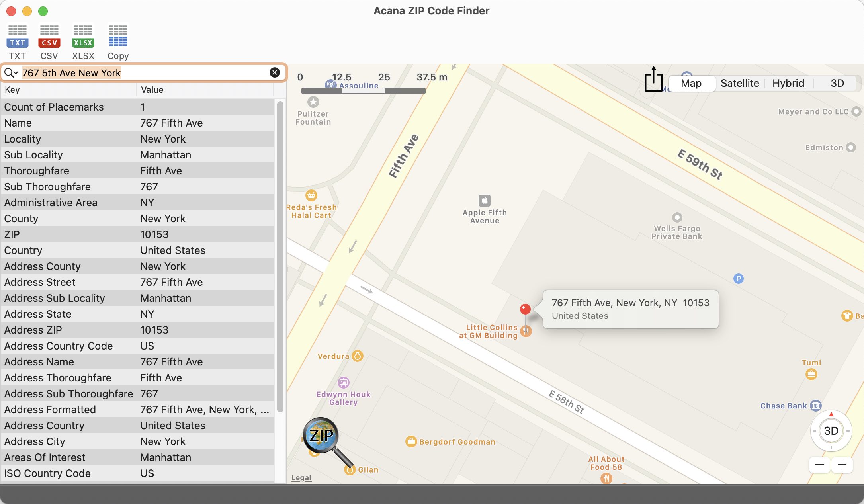Screen dimensions: 864x504
Task: Click the Assouline marker on map
Action: [x=331, y=84]
